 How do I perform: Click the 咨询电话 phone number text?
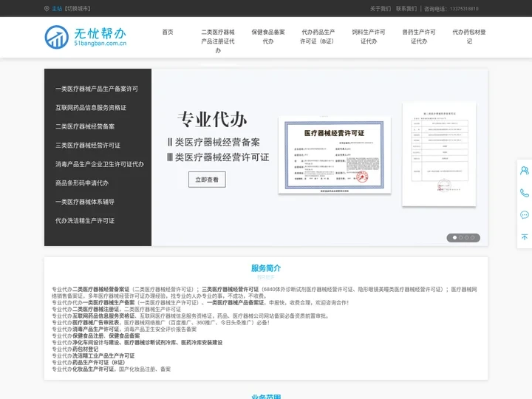click(x=451, y=9)
